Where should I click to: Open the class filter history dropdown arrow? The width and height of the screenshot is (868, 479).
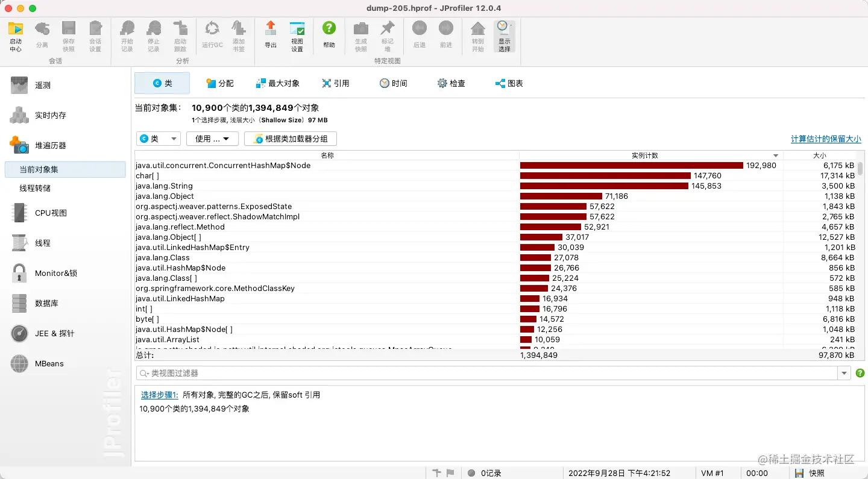(x=844, y=374)
